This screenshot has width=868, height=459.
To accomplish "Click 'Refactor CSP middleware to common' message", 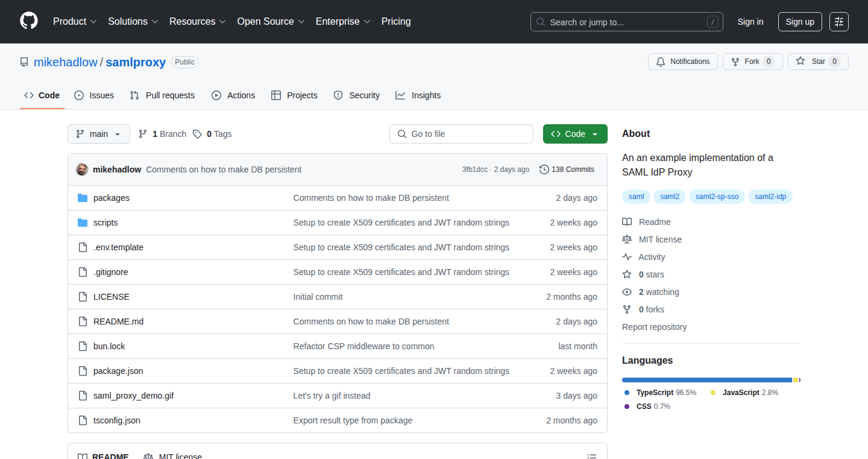I will pyautogui.click(x=363, y=346).
